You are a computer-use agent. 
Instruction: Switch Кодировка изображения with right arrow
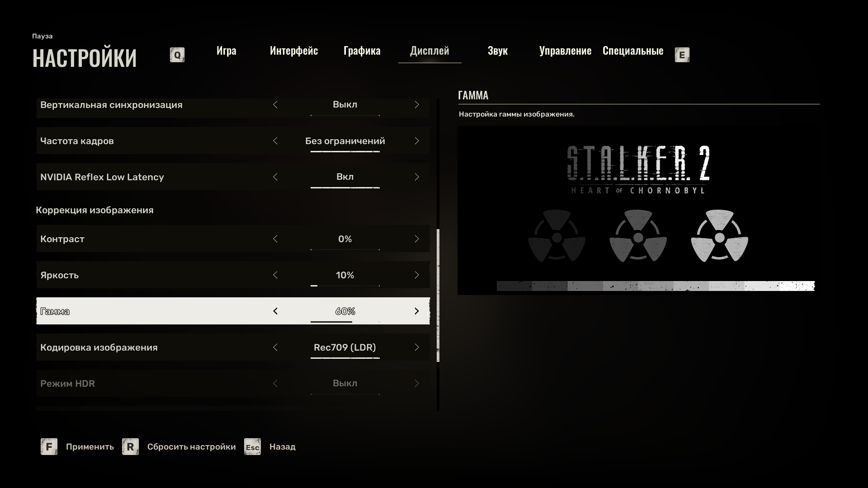[416, 347]
